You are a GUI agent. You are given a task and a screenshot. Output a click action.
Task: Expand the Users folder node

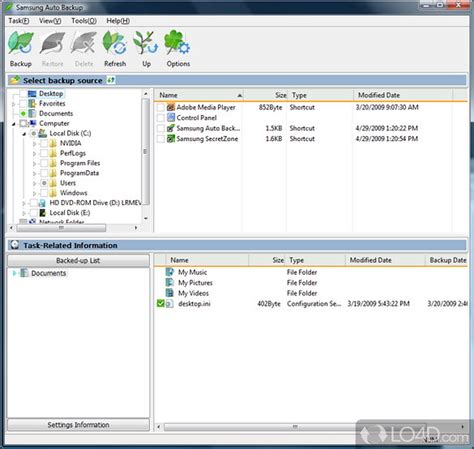pos(34,183)
